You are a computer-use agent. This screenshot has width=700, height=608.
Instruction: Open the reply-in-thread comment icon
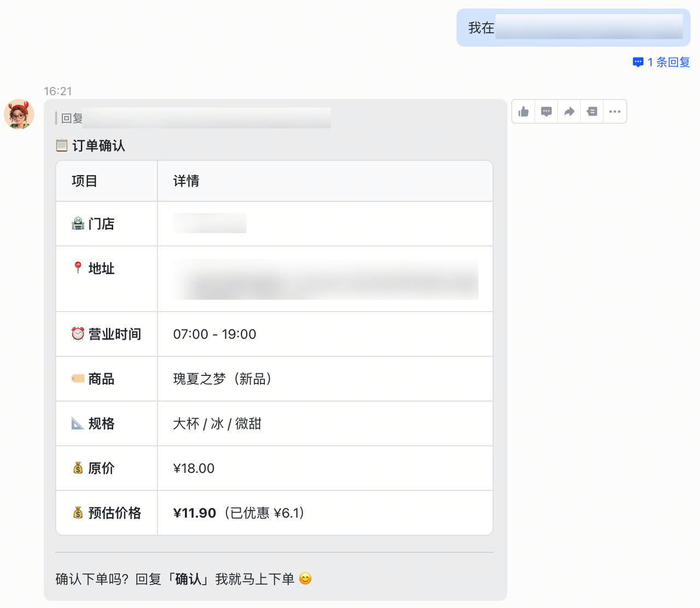coord(546,112)
